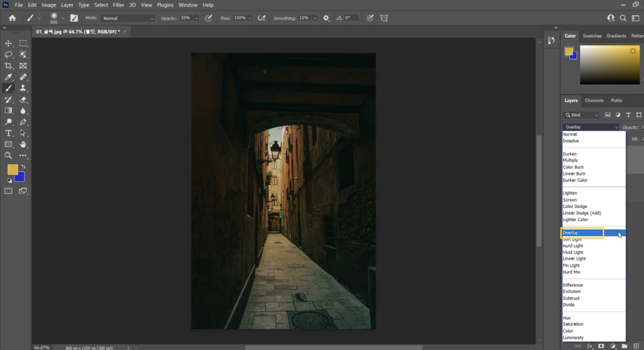Screen dimensions: 644x350
Task: Select the Move tool
Action: pos(8,43)
